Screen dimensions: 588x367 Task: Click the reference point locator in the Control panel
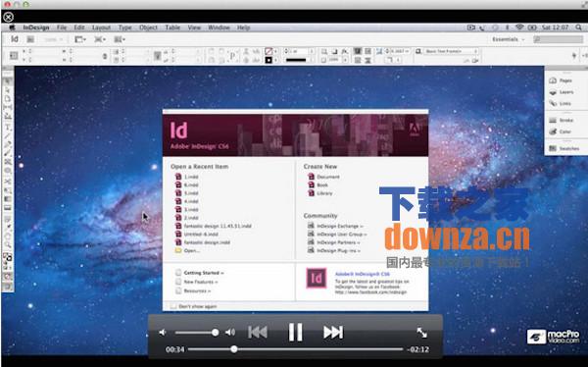point(14,55)
